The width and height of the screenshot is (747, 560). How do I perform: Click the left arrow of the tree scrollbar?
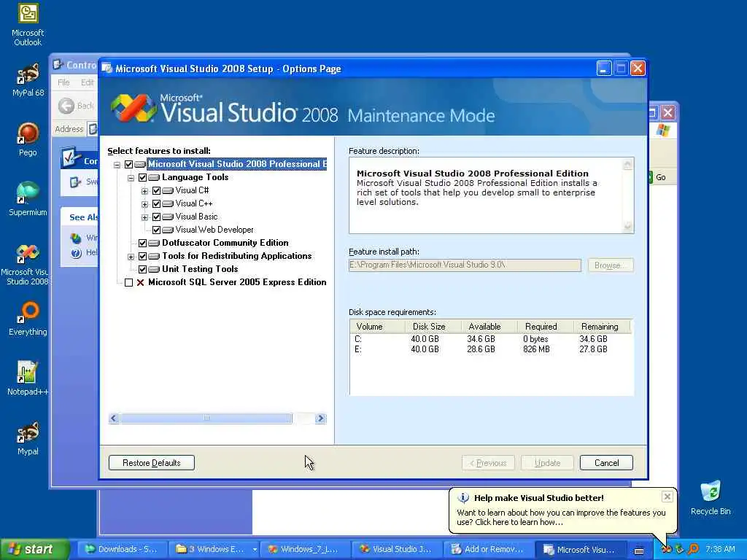click(113, 418)
